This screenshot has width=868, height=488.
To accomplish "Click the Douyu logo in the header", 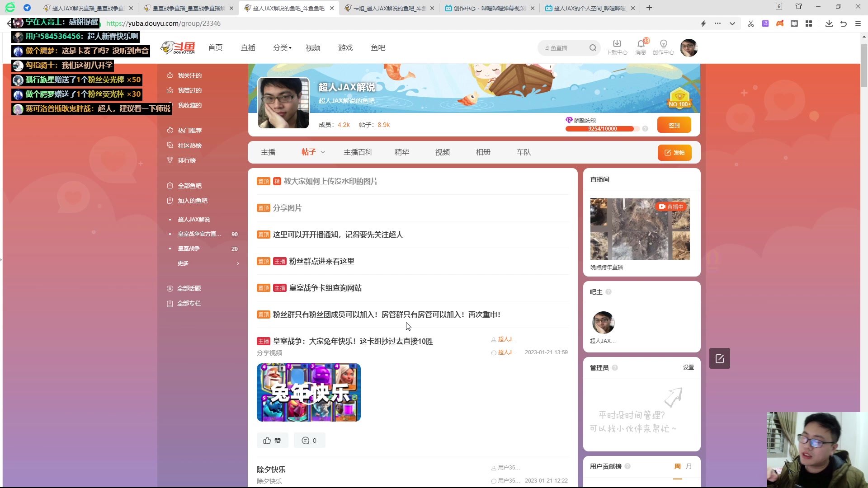I will pyautogui.click(x=178, y=47).
